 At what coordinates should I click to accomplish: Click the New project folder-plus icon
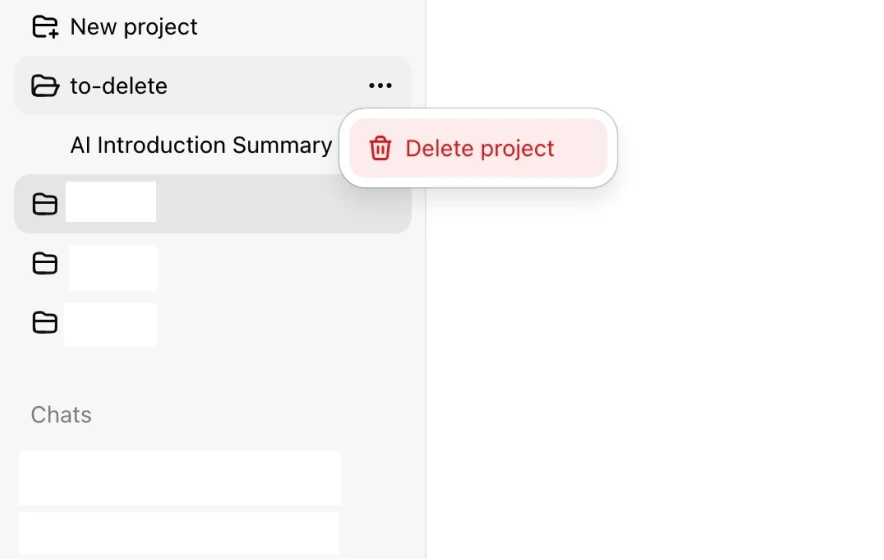[x=45, y=27]
